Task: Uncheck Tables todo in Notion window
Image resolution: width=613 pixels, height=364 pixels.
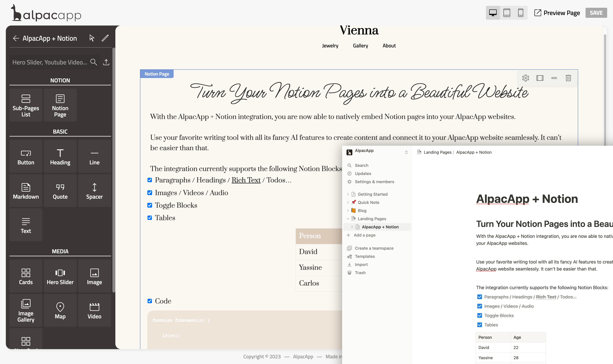Action: 479,325
